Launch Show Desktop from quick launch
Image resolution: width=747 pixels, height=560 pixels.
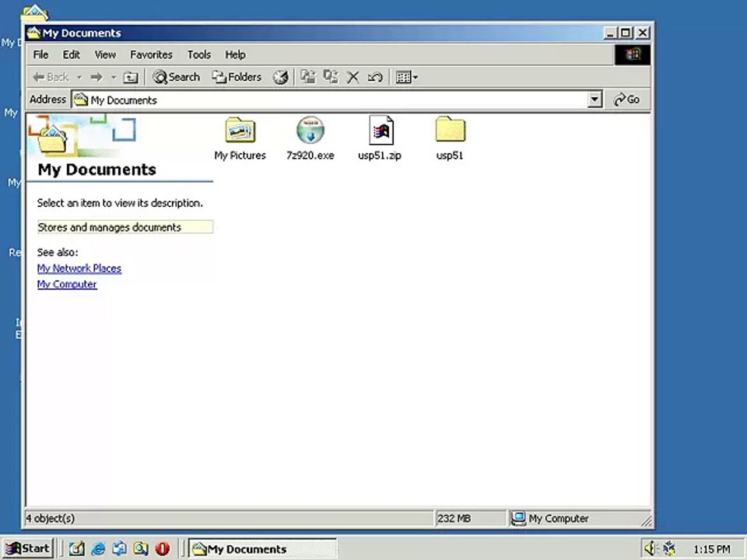tap(76, 549)
